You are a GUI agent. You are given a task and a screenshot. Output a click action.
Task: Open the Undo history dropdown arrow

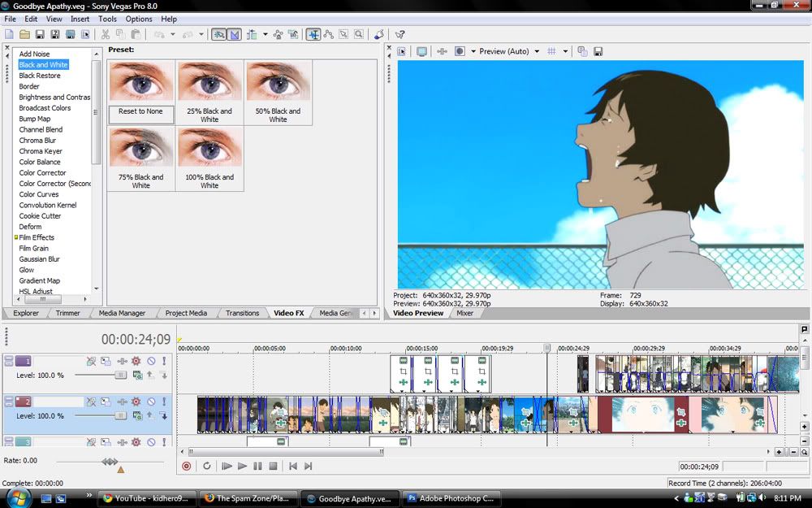172,35
